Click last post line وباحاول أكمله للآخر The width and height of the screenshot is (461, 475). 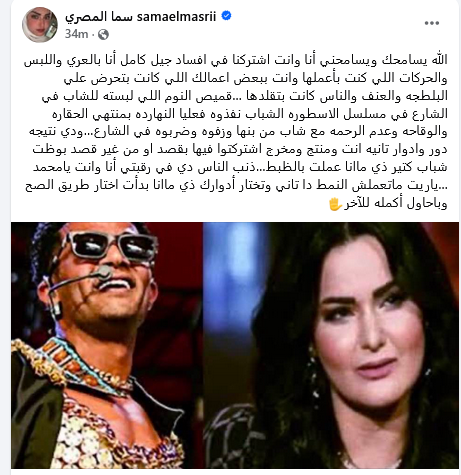click(388, 204)
